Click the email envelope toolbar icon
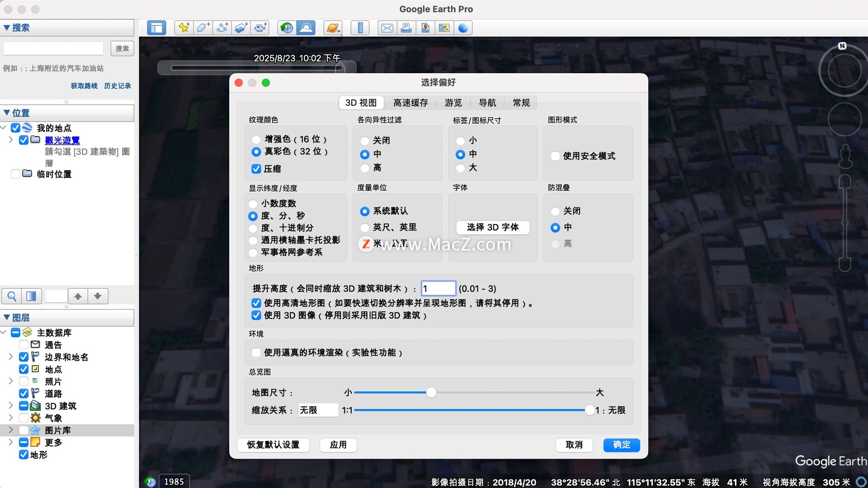The image size is (868, 488). coord(387,28)
